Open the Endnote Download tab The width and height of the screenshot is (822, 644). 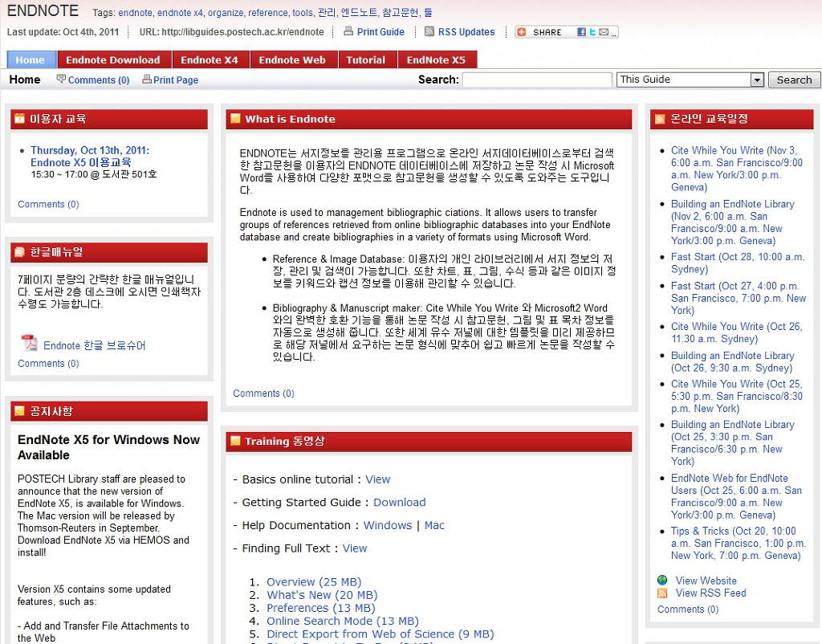point(113,59)
